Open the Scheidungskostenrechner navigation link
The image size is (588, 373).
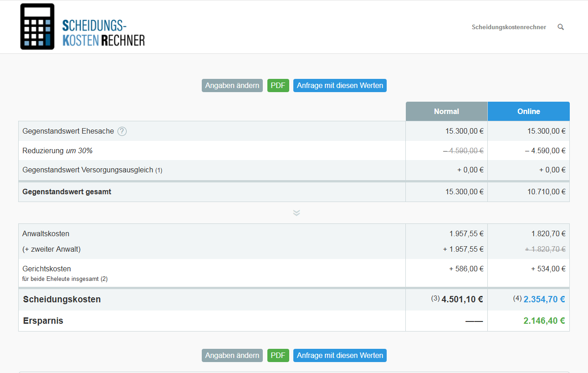pos(509,27)
